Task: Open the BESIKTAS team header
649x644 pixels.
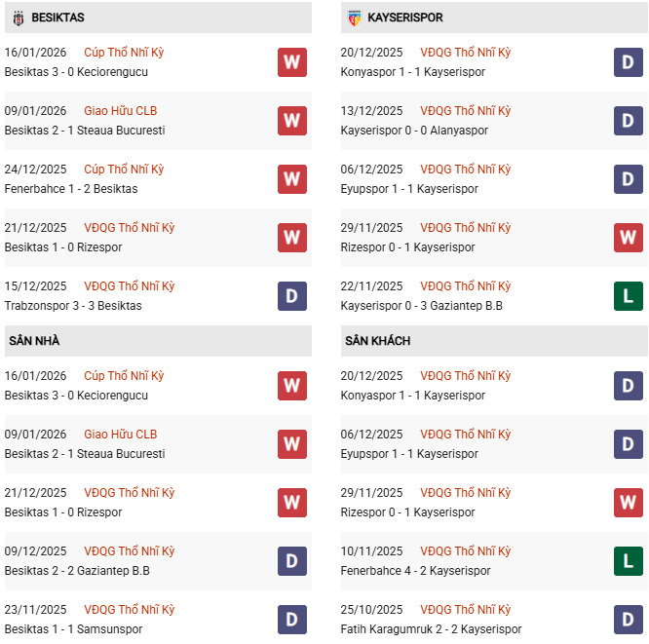Action: pos(57,18)
